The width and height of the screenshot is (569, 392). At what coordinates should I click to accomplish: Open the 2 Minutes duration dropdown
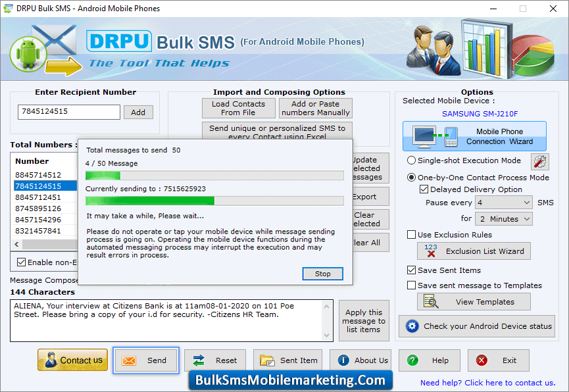[504, 219]
